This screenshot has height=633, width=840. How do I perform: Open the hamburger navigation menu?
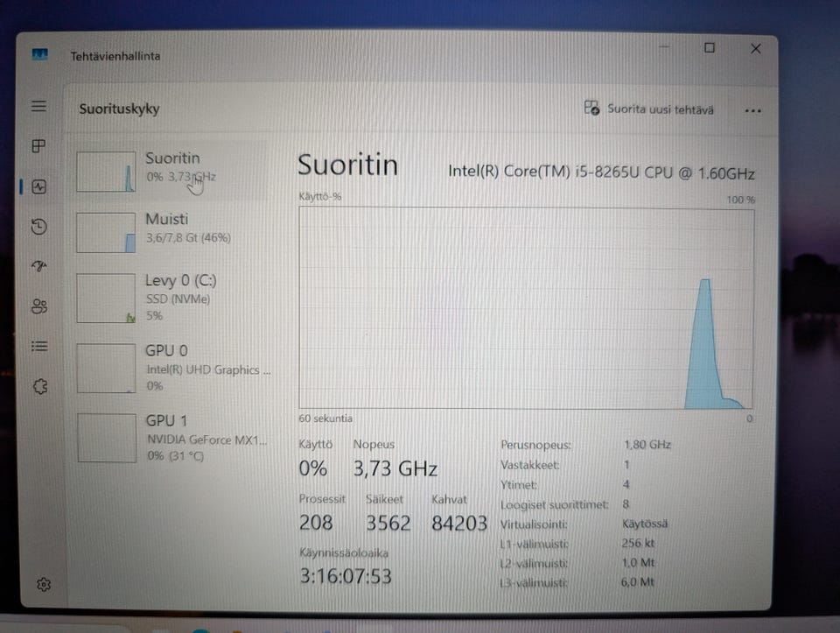pos(38,106)
